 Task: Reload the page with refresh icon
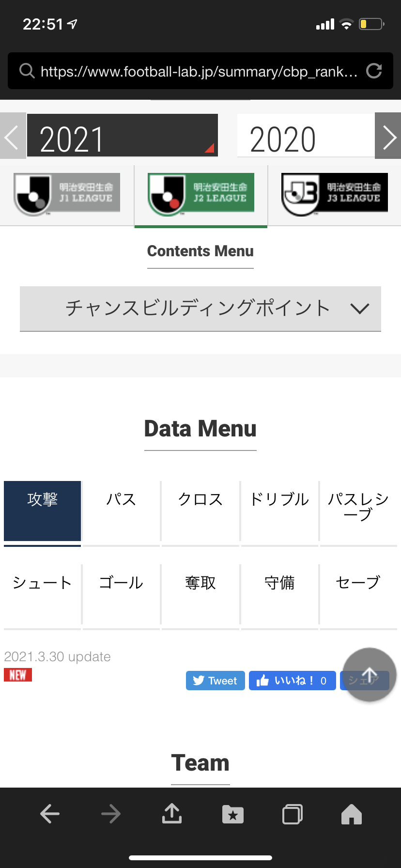coord(374,71)
